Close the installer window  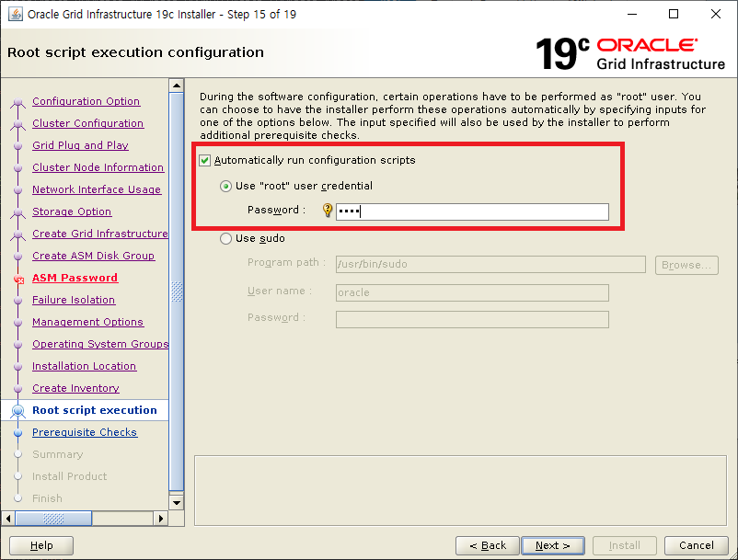[x=716, y=14]
